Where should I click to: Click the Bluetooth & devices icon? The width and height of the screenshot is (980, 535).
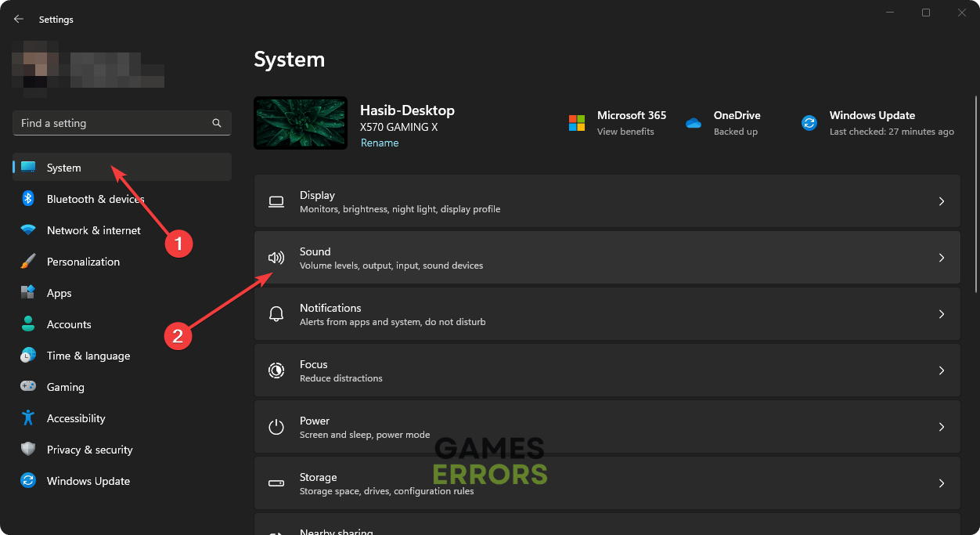[x=28, y=199]
